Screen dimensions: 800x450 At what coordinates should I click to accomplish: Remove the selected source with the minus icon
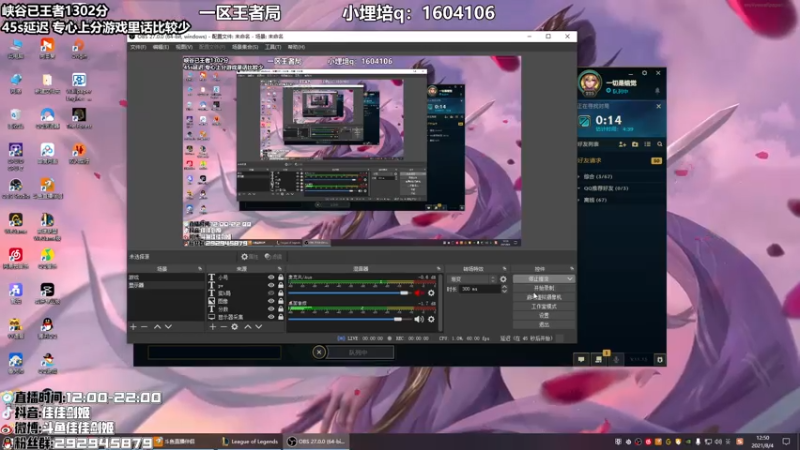[x=223, y=327]
